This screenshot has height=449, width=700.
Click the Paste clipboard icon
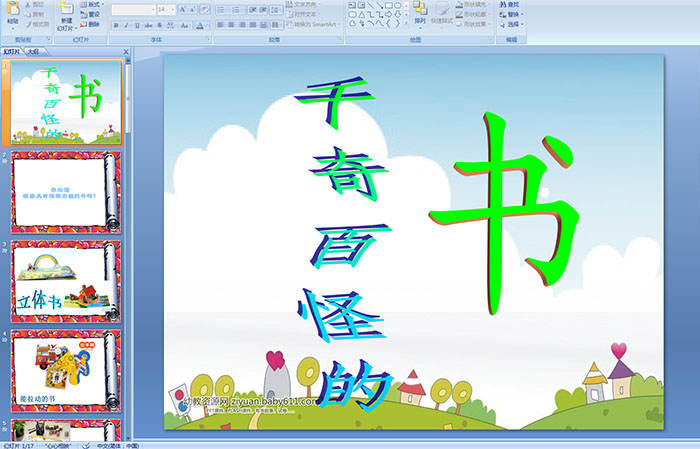coord(13,8)
